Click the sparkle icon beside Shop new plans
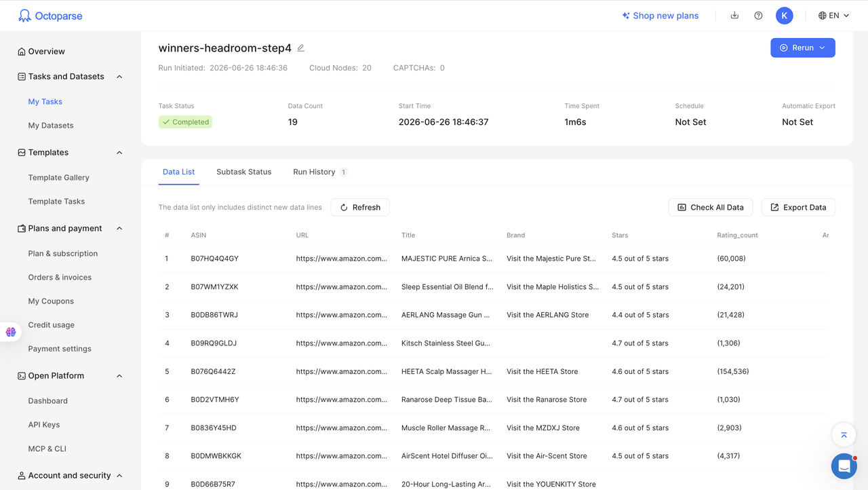868x490 pixels. click(x=626, y=16)
